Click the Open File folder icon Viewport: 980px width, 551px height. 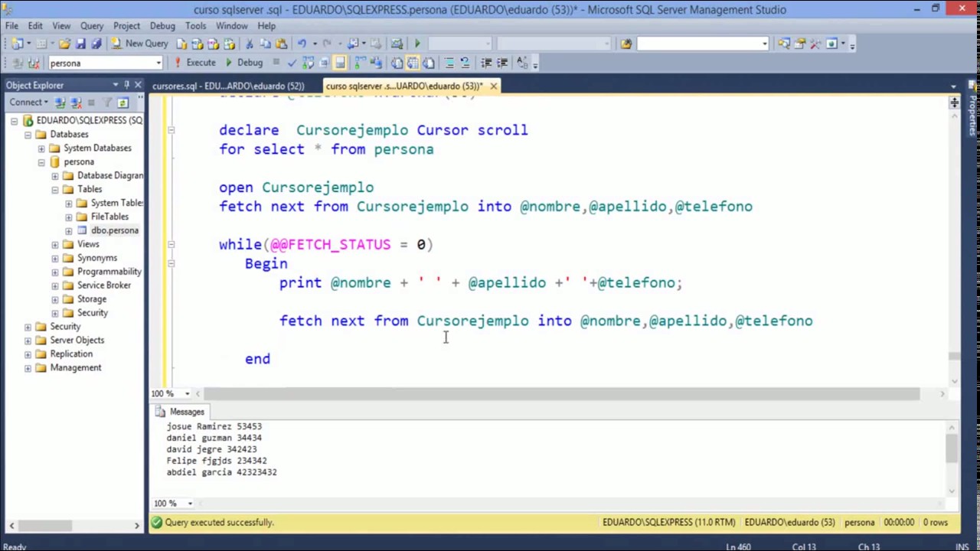click(64, 44)
